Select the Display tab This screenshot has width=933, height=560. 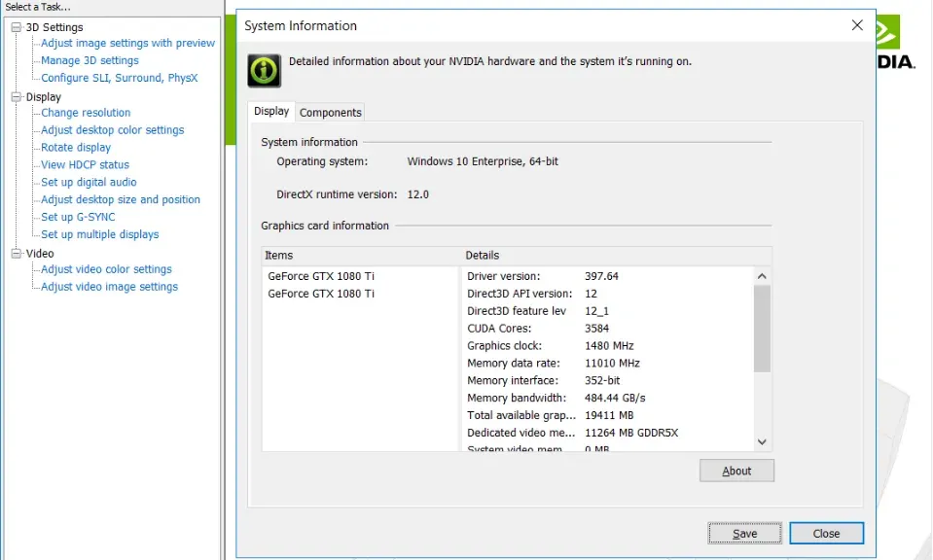coord(271,111)
